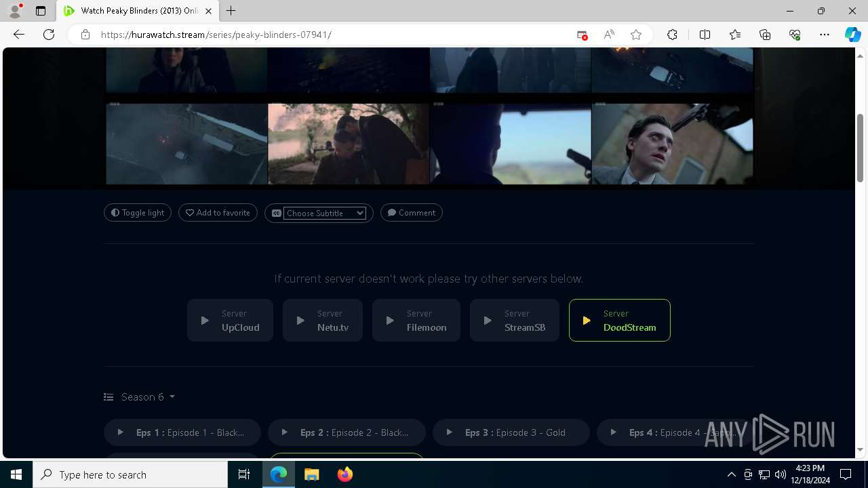This screenshot has width=868, height=488.
Task: Click the man in suit looking up thumbnail
Action: pyautogui.click(x=672, y=143)
